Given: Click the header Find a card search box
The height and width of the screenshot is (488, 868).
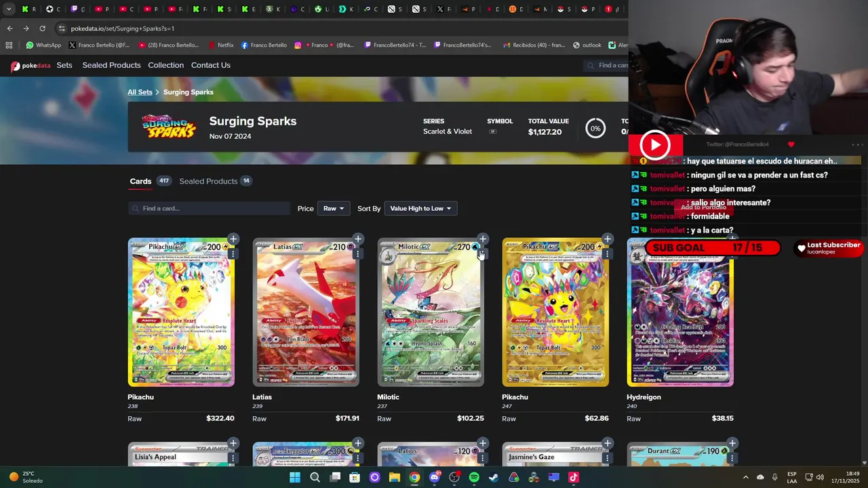Looking at the screenshot, I should pyautogui.click(x=606, y=65).
